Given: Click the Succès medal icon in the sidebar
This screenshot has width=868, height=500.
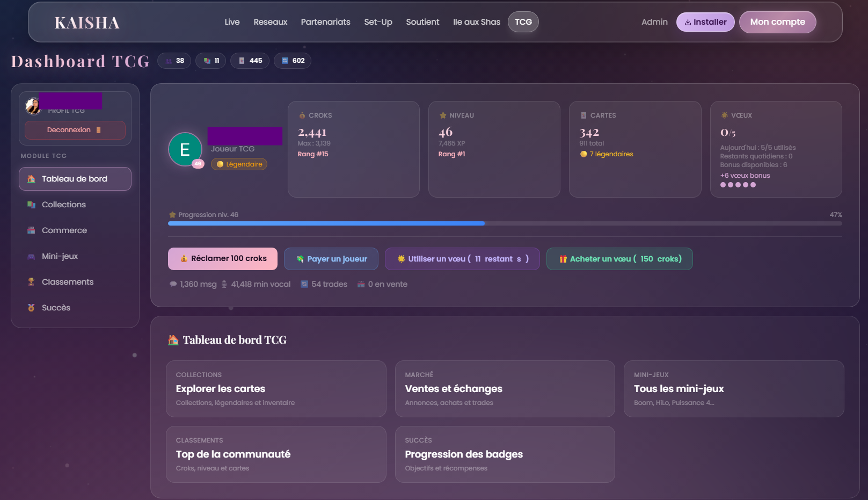Looking at the screenshot, I should tap(31, 308).
